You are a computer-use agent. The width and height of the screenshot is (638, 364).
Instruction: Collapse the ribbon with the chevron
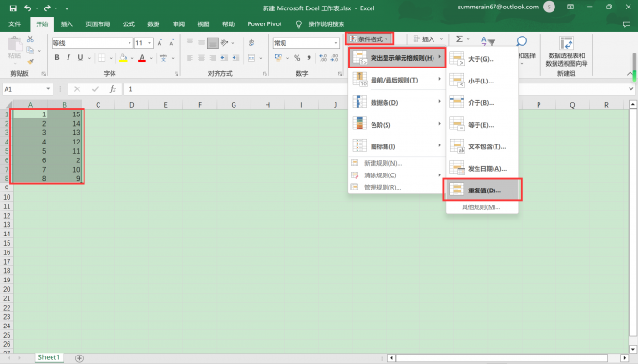[x=630, y=73]
